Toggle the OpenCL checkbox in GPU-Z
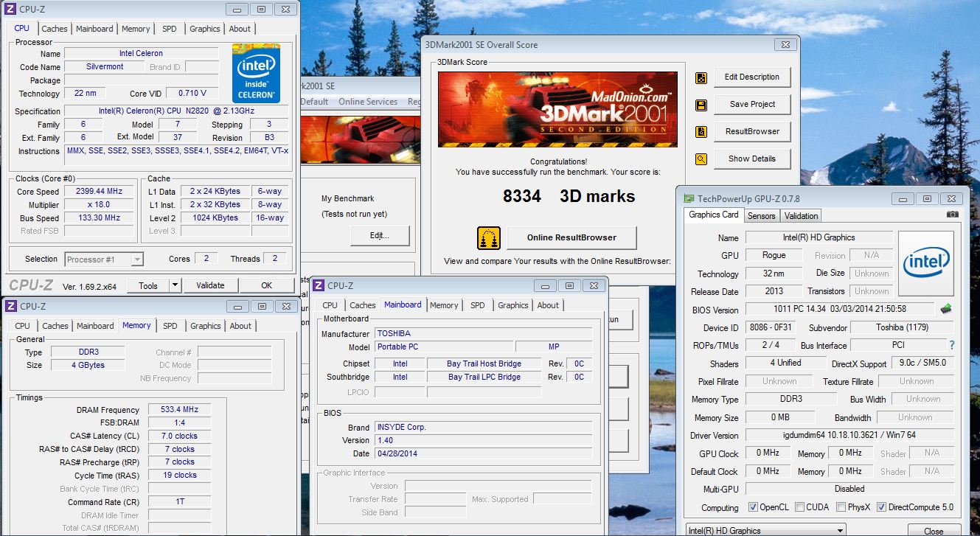This screenshot has width=980, height=536. click(x=753, y=507)
